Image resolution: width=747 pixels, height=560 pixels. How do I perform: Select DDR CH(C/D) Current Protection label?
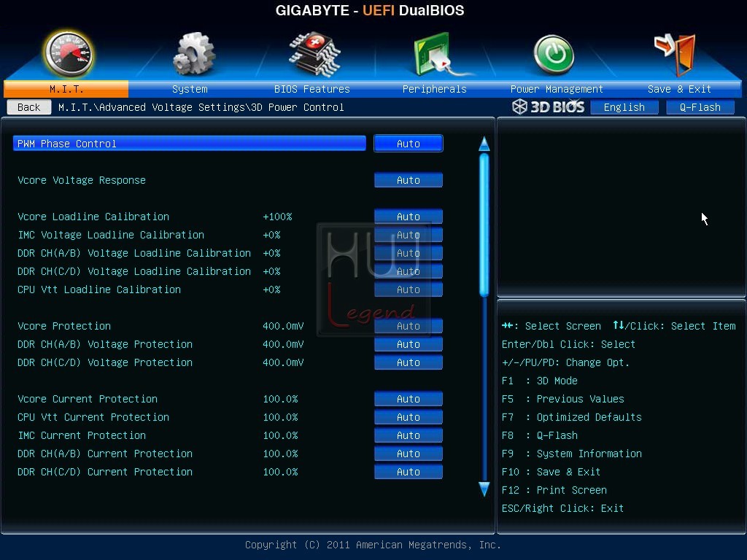coord(105,472)
